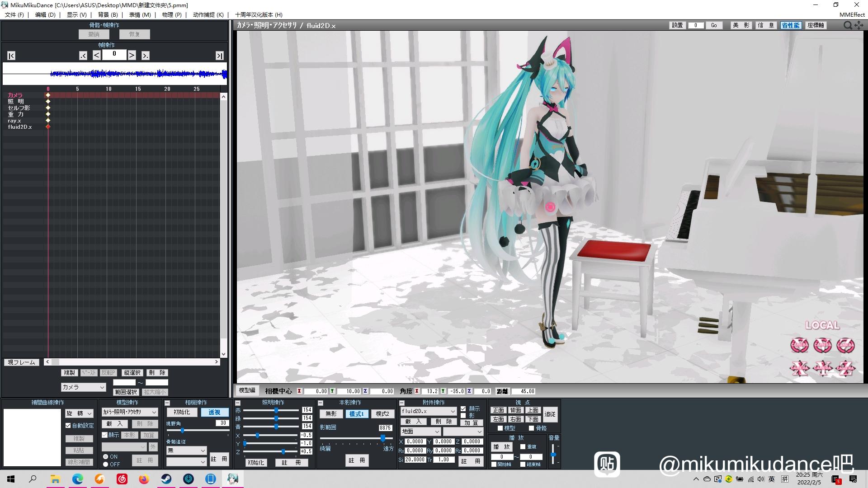The image size is (868, 488).
Task: Collapse the 附件操作 accessory panel
Action: (401, 403)
